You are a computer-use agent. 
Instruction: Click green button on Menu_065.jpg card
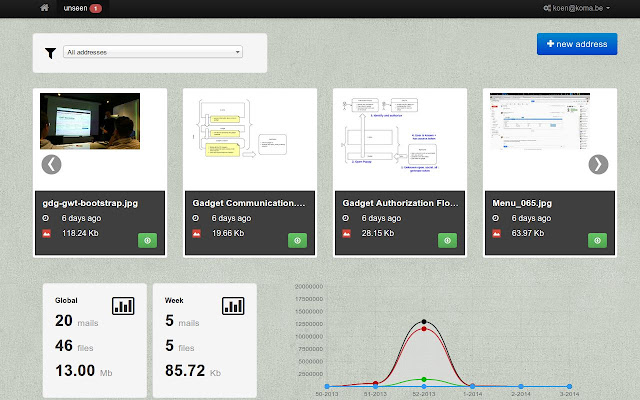tap(598, 240)
